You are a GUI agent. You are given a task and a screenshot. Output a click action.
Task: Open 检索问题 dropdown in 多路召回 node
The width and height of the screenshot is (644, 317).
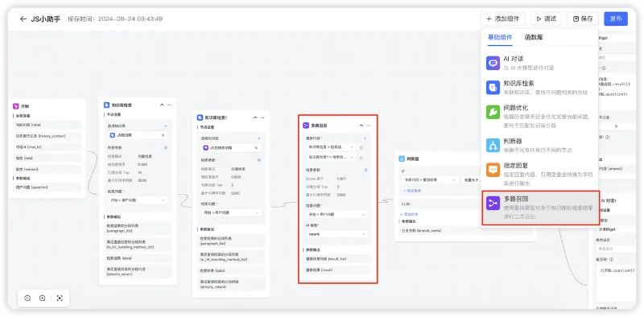tap(336, 214)
